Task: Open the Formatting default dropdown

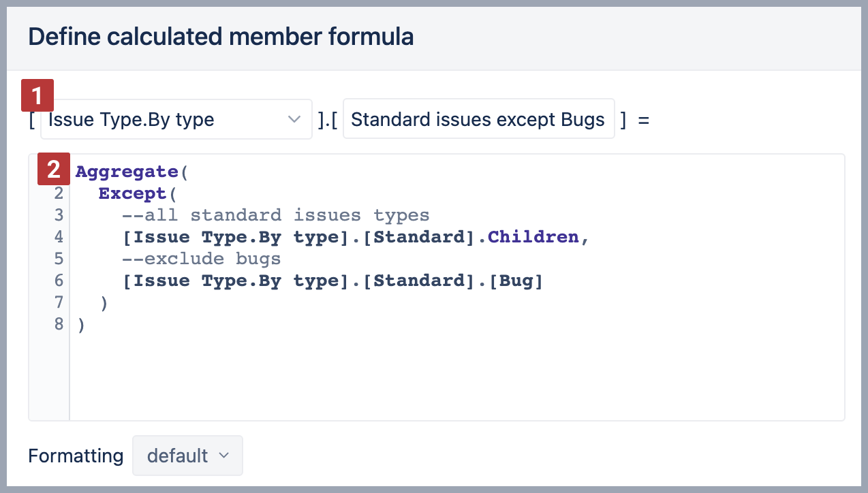Action: pos(187,456)
